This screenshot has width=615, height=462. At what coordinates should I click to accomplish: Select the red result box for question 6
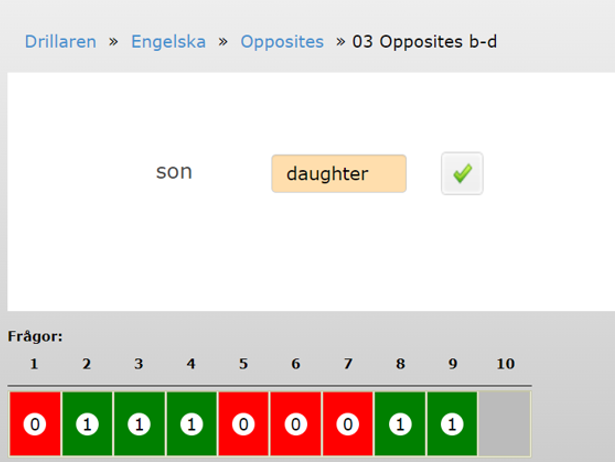[296, 424]
